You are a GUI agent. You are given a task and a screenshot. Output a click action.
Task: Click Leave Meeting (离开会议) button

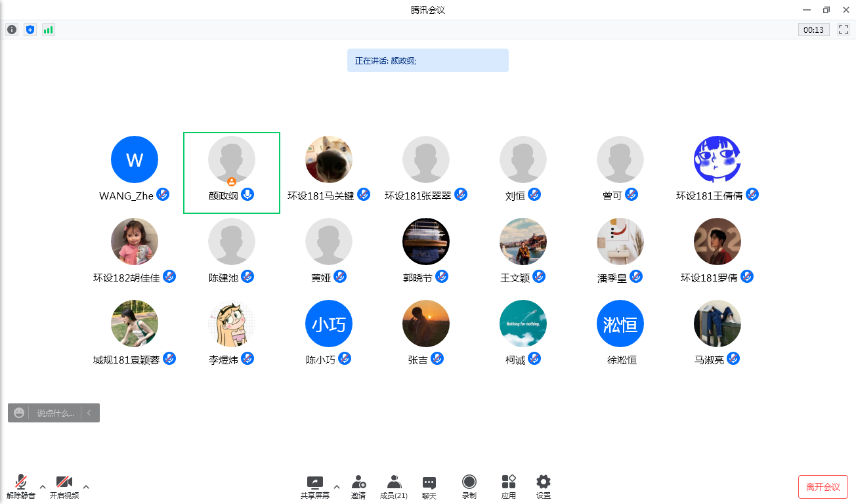[x=823, y=487]
